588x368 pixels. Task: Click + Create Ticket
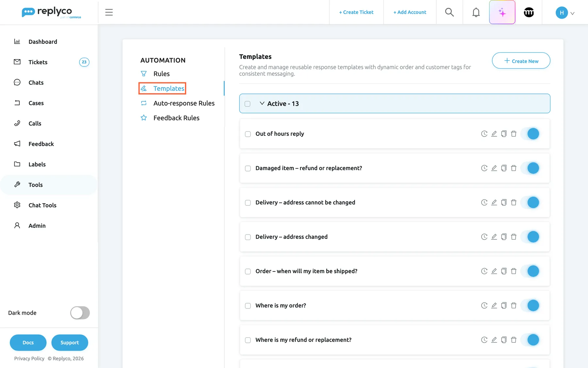tap(356, 12)
